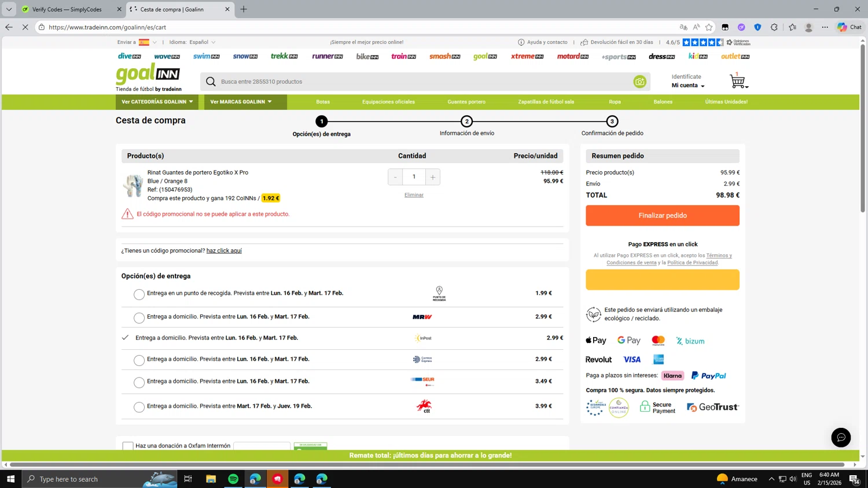The image size is (868, 488).
Task: Open a new browser tab
Action: pyautogui.click(x=244, y=9)
